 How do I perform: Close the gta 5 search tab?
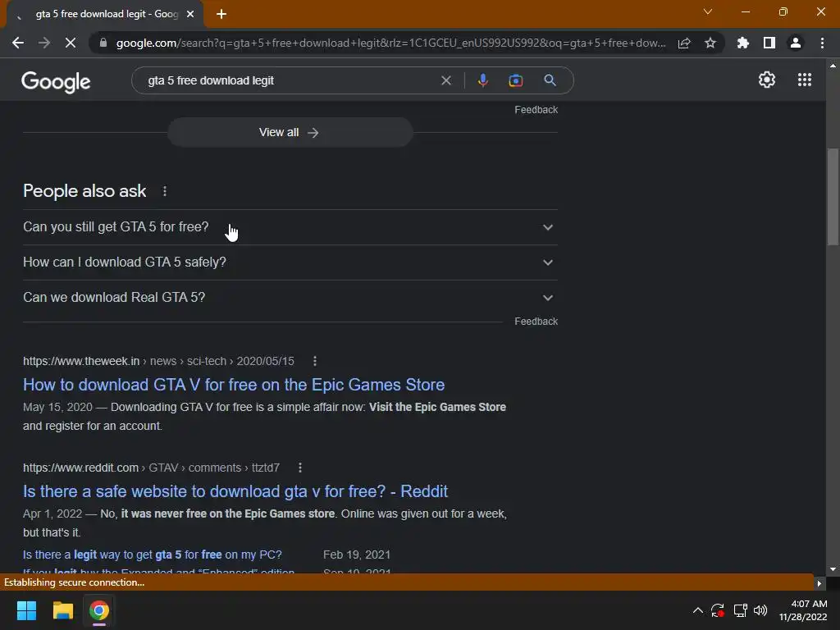189,15
